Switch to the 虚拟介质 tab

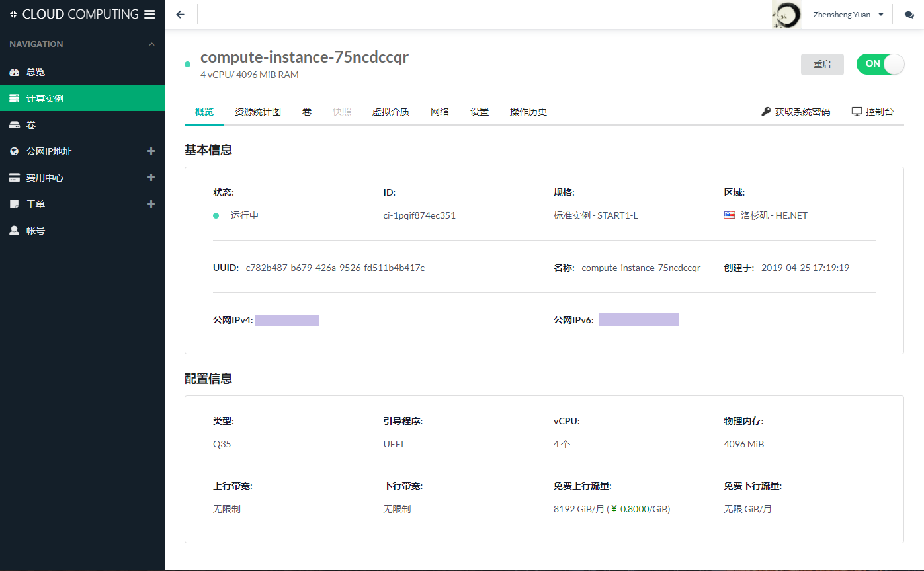(x=391, y=112)
